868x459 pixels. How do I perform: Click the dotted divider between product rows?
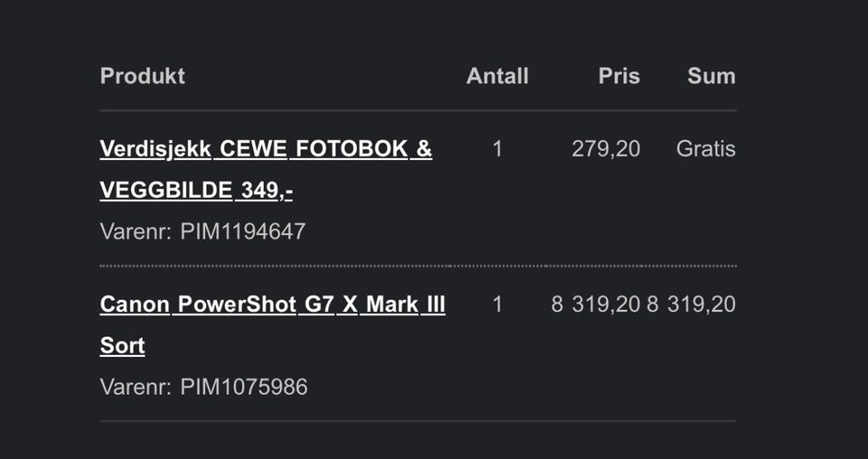click(x=418, y=266)
